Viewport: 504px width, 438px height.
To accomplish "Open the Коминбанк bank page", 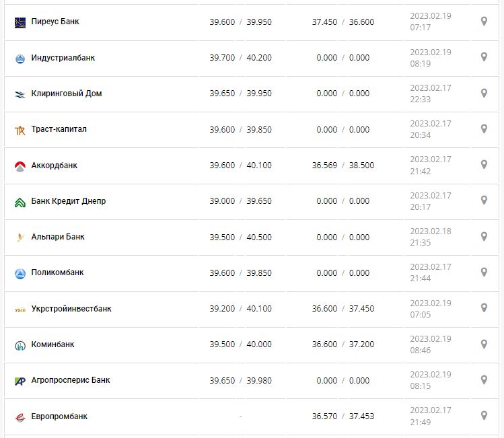I will pyautogui.click(x=52, y=344).
